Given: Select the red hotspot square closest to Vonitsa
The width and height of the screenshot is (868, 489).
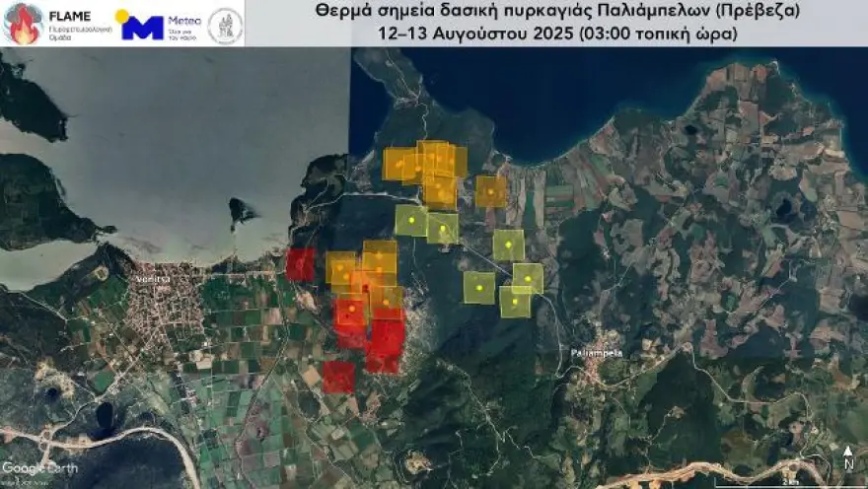Looking at the screenshot, I should [x=300, y=264].
